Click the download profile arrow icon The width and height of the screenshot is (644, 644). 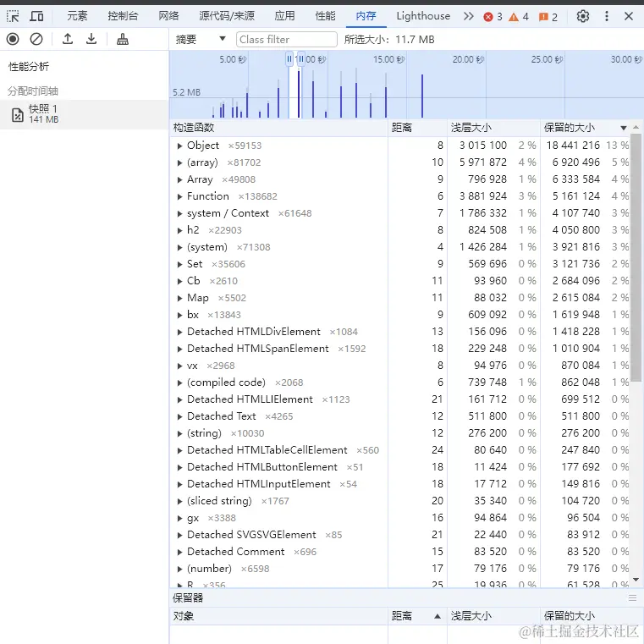[x=91, y=39]
